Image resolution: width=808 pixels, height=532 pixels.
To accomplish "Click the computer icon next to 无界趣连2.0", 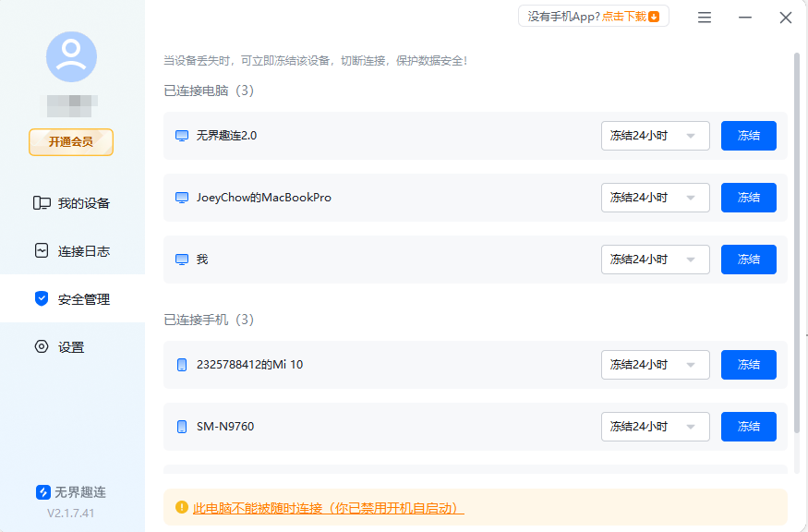I will coord(182,136).
